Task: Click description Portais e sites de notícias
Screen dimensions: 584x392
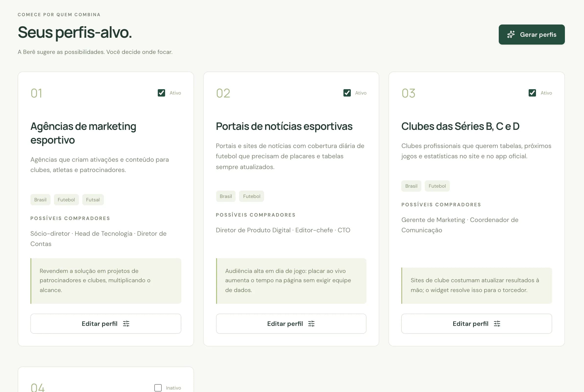Action: point(290,156)
